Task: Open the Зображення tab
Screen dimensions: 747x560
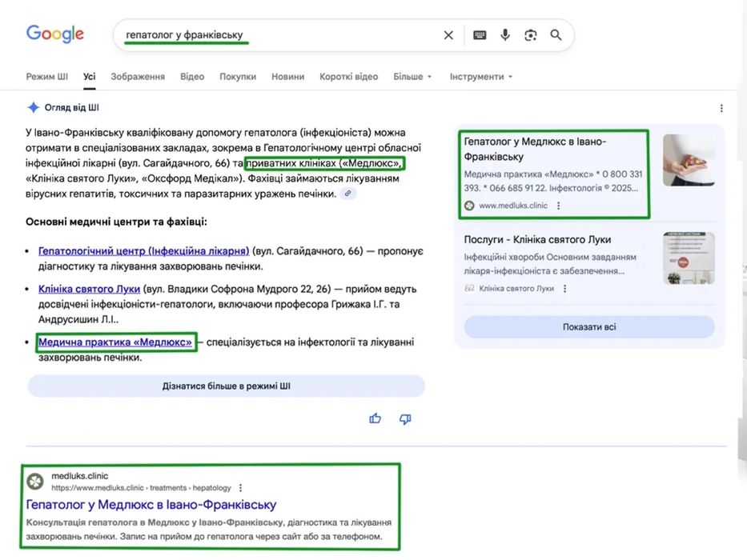Action: click(x=138, y=77)
